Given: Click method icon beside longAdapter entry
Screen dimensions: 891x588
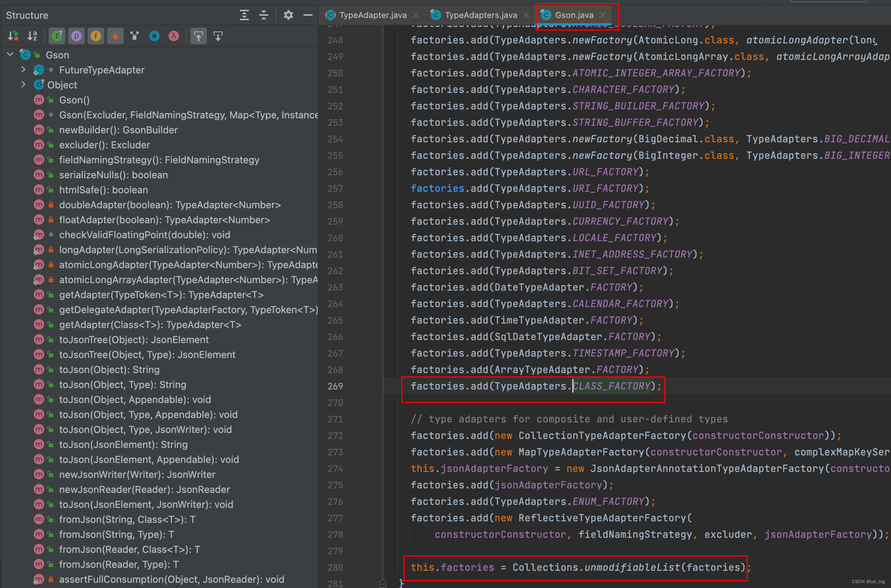Looking at the screenshot, I should 39,250.
